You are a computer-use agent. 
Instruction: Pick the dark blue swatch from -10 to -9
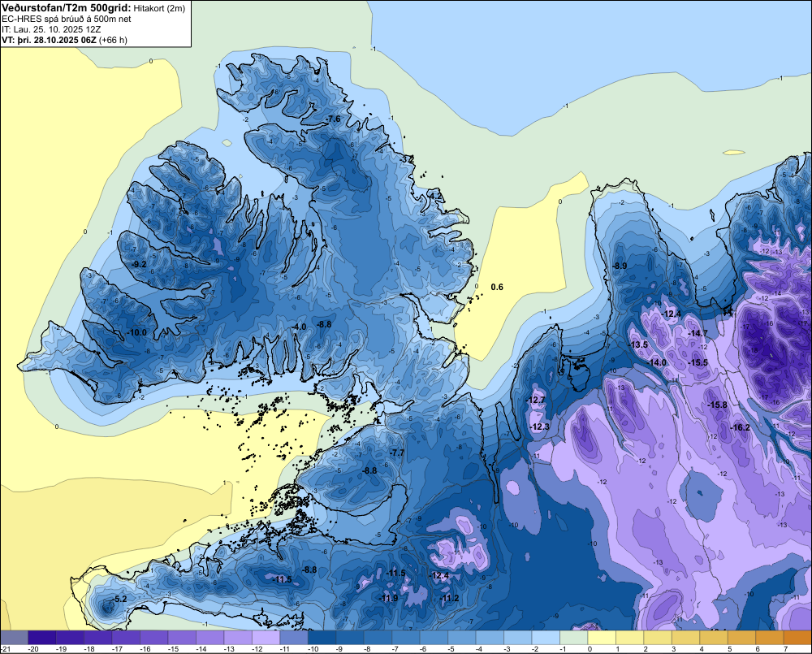click(322, 637)
